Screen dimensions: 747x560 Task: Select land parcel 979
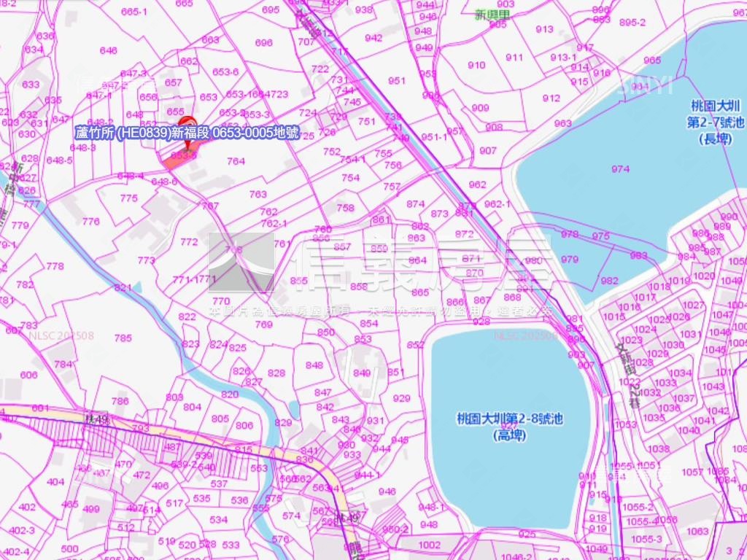(569, 259)
